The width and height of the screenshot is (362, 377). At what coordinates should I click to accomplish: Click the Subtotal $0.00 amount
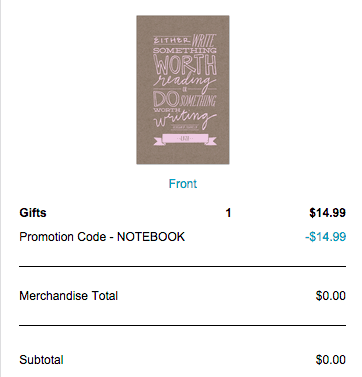[331, 360]
